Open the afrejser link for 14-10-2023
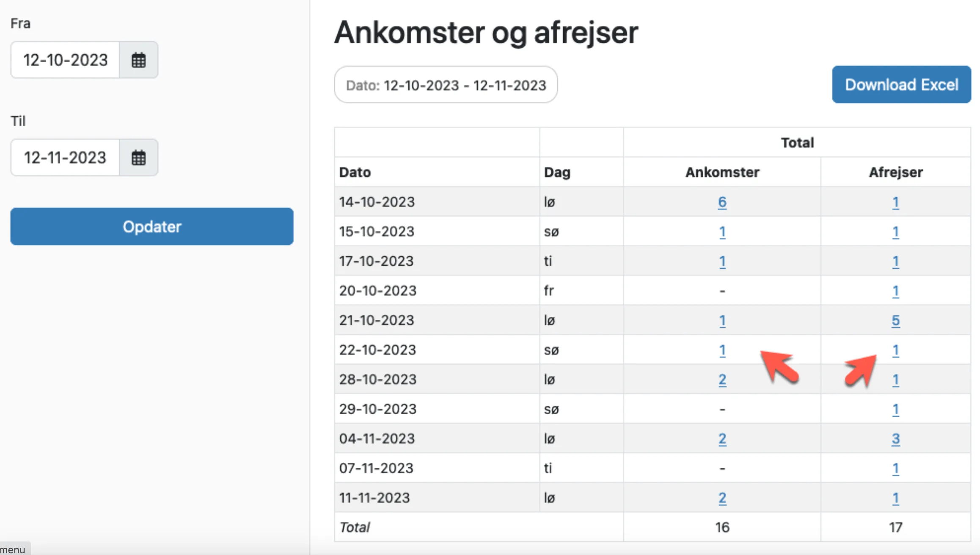The image size is (980, 555). point(896,202)
